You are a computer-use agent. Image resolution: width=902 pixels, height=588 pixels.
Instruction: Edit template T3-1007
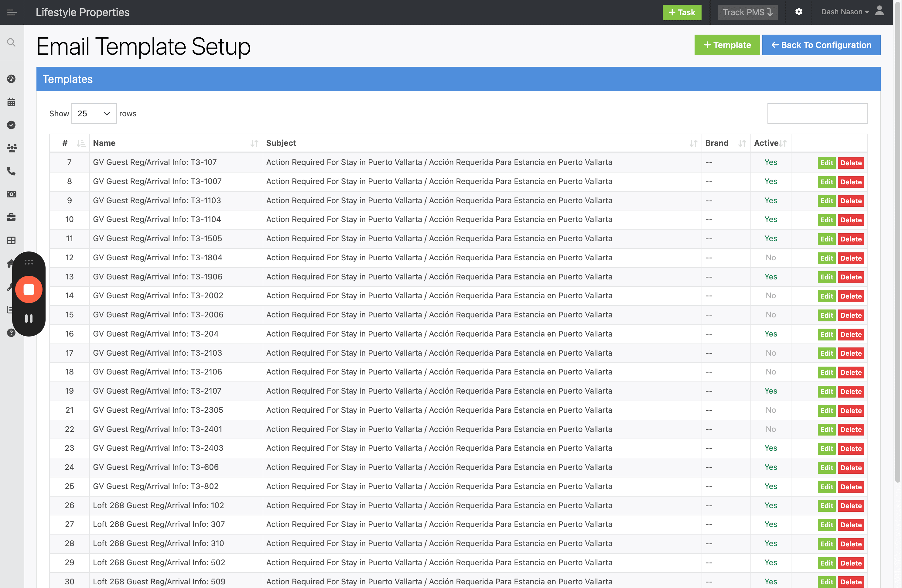click(x=826, y=182)
